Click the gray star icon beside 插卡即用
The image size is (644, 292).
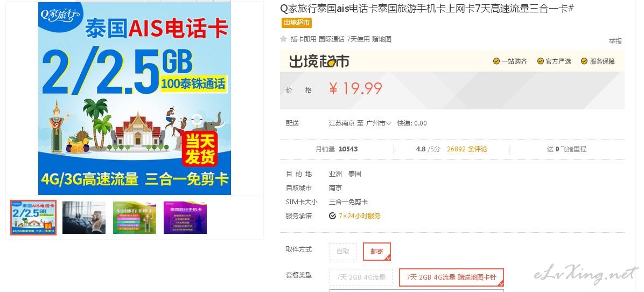pyautogui.click(x=283, y=39)
